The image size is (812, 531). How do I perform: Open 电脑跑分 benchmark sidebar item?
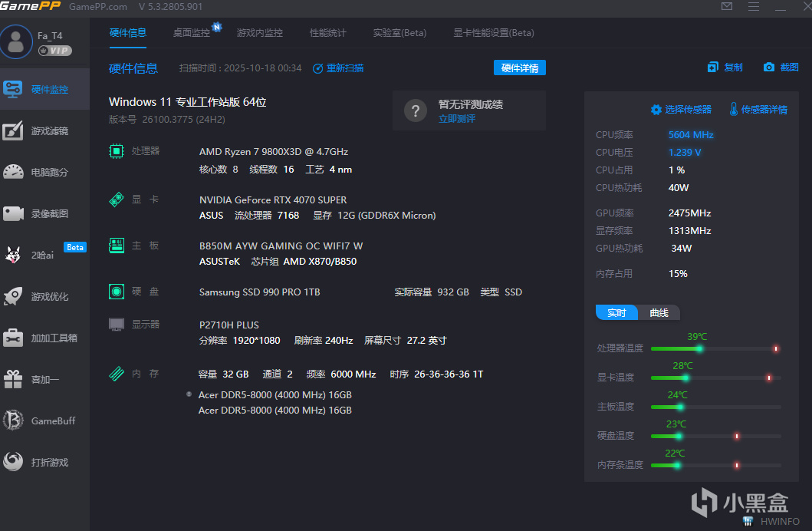point(44,172)
